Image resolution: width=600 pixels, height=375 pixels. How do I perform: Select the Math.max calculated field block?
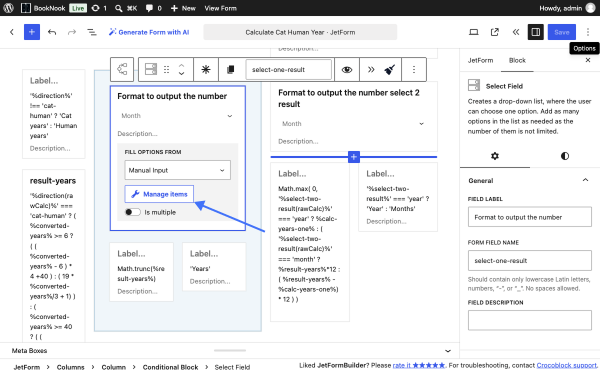[x=310, y=242]
